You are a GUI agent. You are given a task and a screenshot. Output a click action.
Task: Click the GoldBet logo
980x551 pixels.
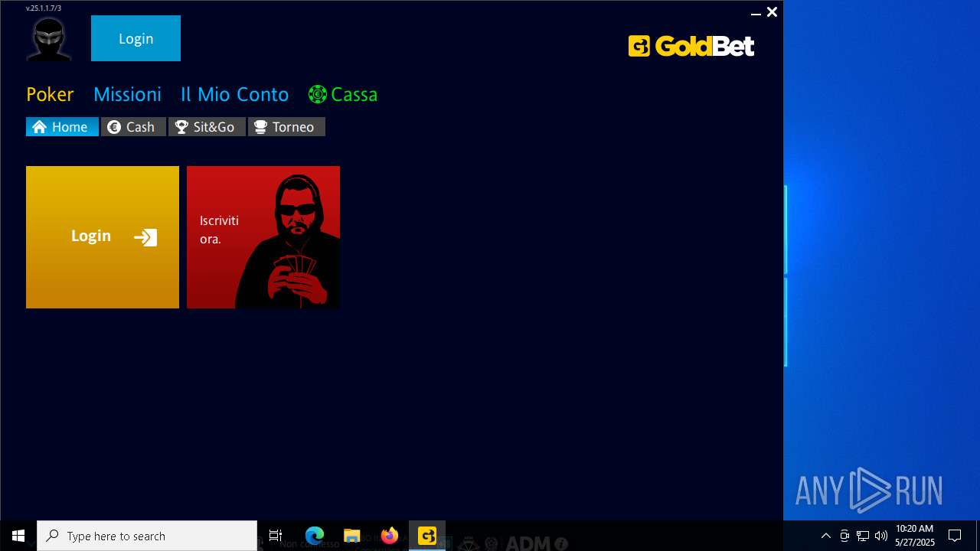pos(691,46)
